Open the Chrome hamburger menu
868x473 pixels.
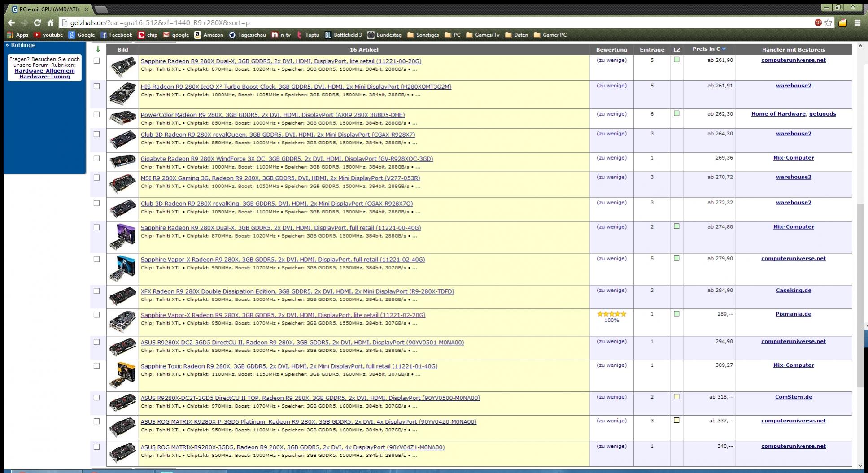coord(857,22)
